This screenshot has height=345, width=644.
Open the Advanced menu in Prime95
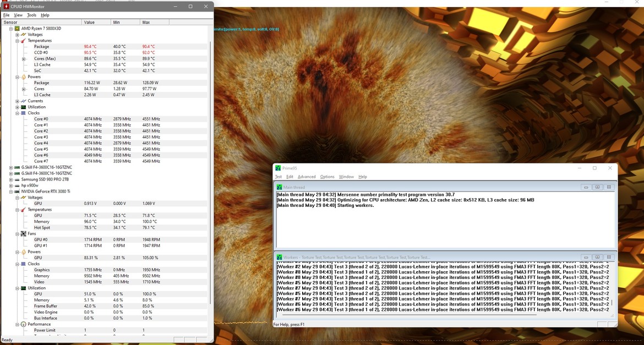click(307, 177)
